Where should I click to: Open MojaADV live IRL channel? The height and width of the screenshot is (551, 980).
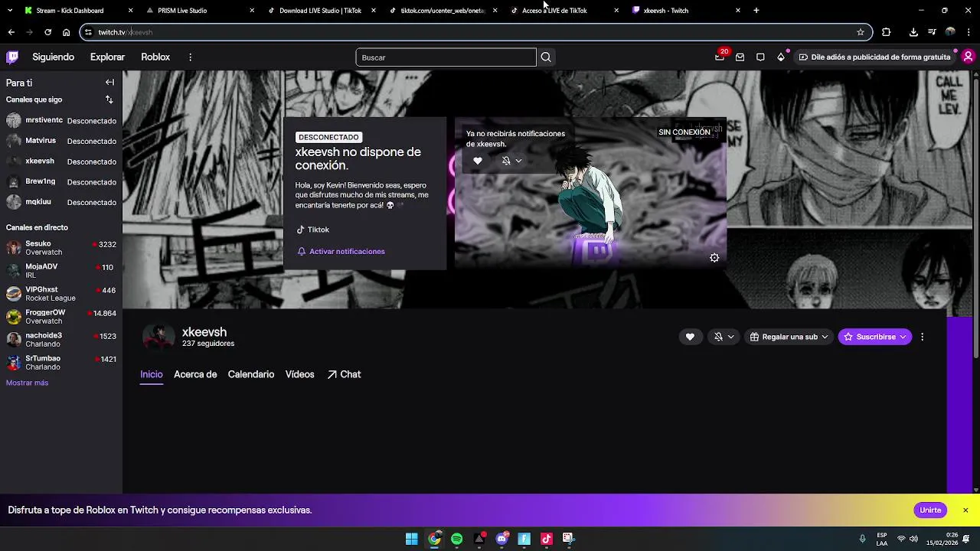tap(61, 271)
